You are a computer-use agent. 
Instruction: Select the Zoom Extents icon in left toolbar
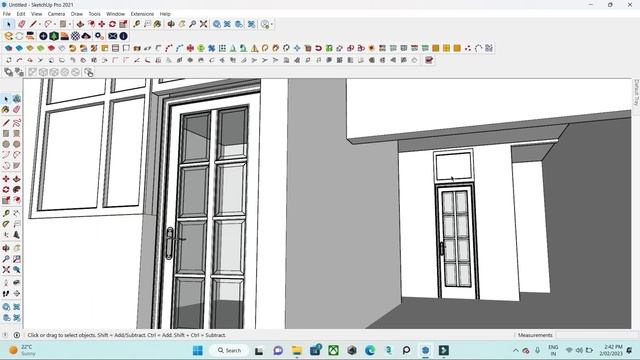(6, 270)
